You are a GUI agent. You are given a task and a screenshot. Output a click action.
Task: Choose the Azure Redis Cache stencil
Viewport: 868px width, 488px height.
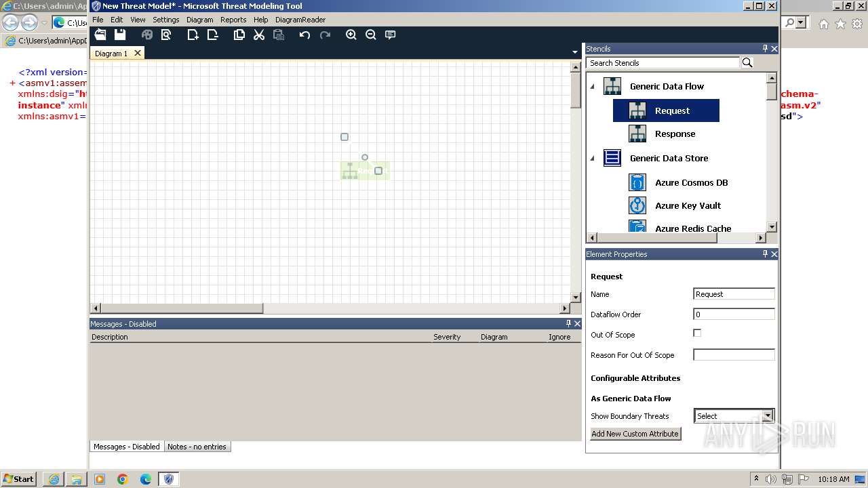point(680,227)
